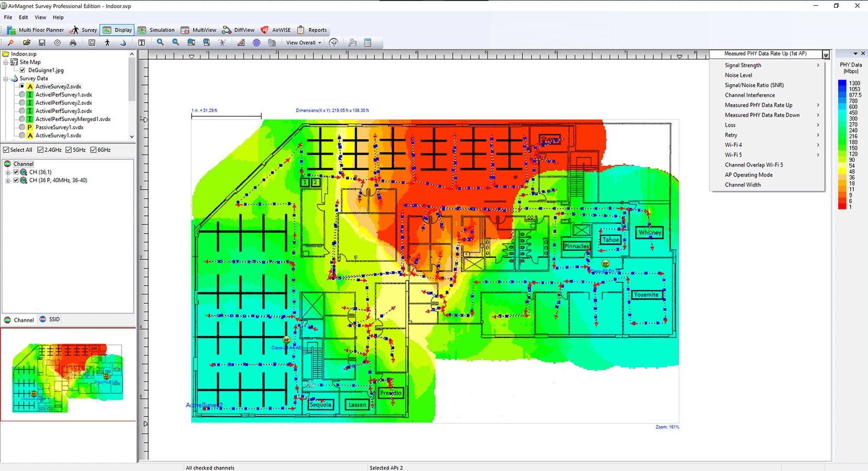Launch the AirWISE analysis

pos(275,30)
